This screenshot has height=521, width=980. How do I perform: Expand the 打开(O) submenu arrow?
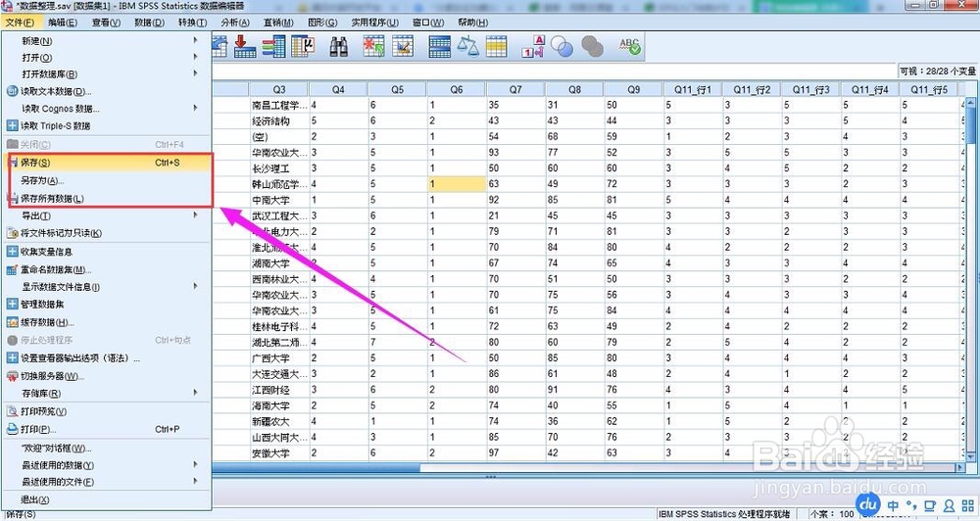(196, 57)
